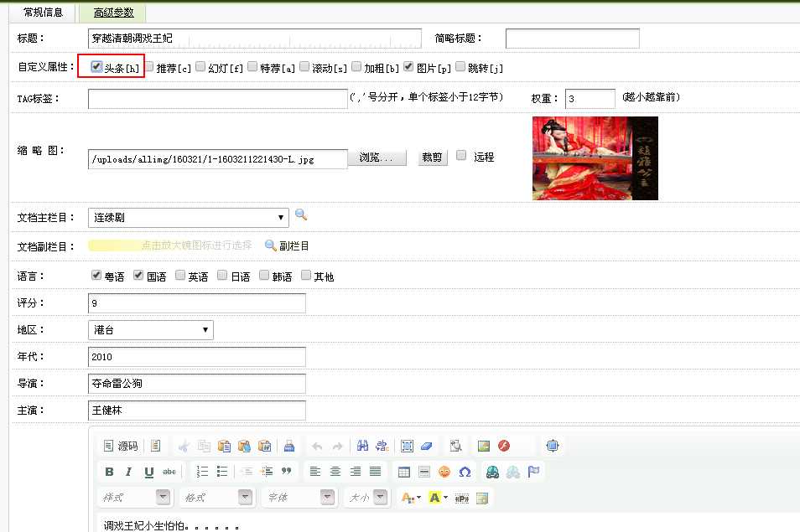Viewport: 800px width, 532px height.
Task: Click the Redo arrow icon
Action: coord(337,447)
